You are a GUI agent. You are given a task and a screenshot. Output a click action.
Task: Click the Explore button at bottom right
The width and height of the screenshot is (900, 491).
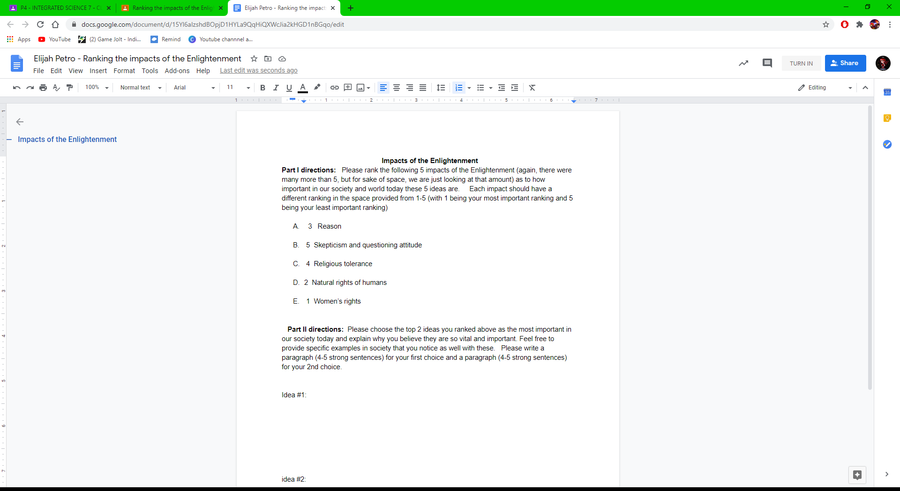(x=857, y=474)
